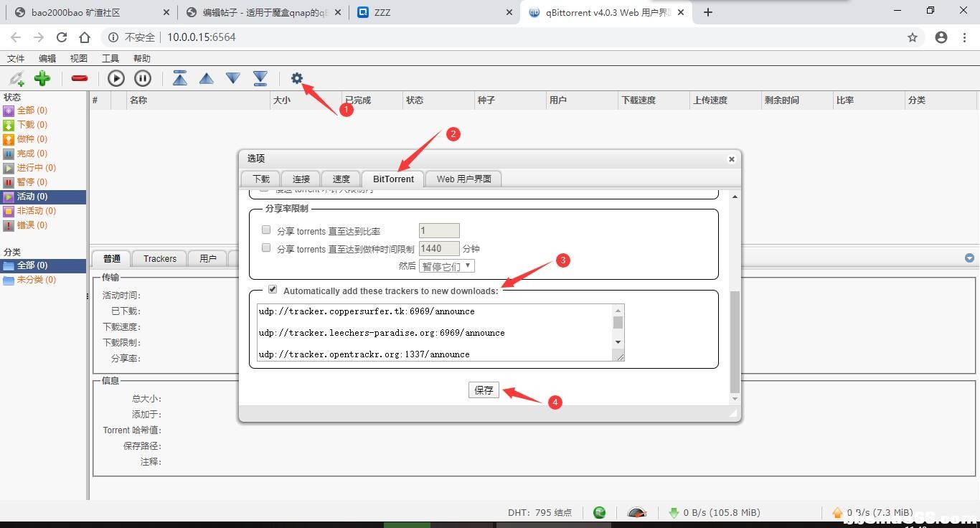The height and width of the screenshot is (528, 980).
Task: Click the tracker textarea scroll down arrow
Action: point(618,342)
